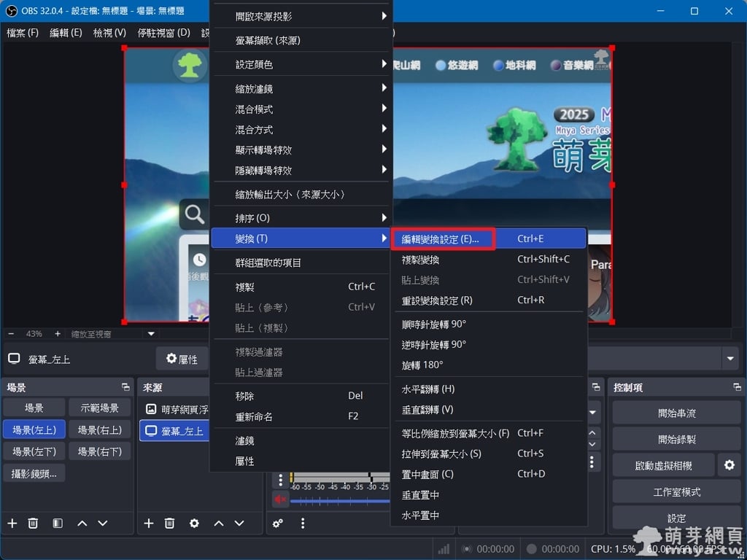Image resolution: width=747 pixels, height=560 pixels.
Task: Click the 開始串流 button
Action: pyautogui.click(x=676, y=413)
